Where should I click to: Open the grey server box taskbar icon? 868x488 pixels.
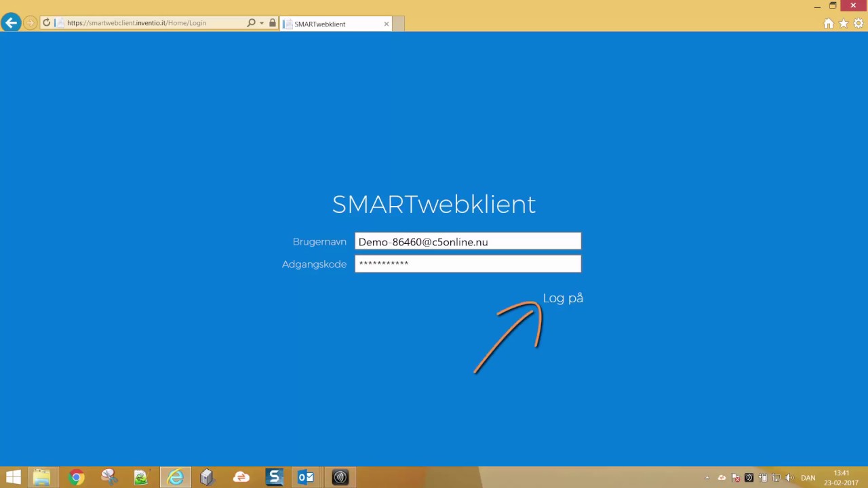coord(208,477)
